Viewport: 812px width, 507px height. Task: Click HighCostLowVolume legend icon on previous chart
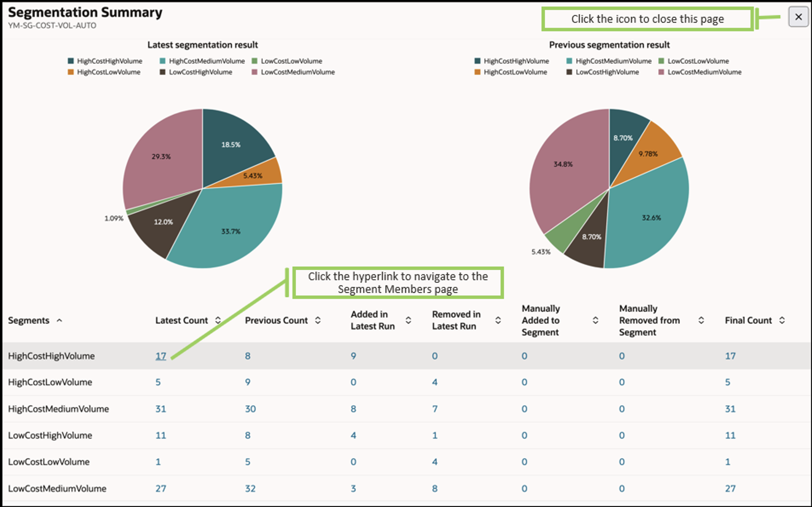476,72
